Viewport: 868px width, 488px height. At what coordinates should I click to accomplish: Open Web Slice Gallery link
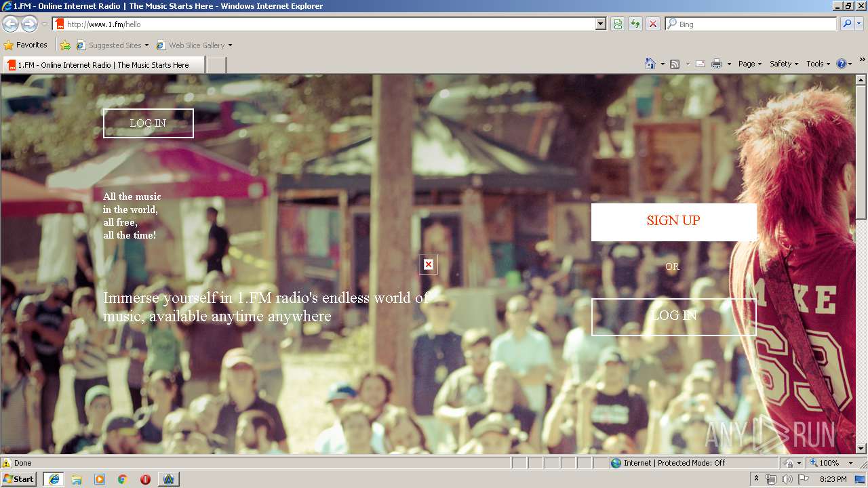pyautogui.click(x=191, y=45)
